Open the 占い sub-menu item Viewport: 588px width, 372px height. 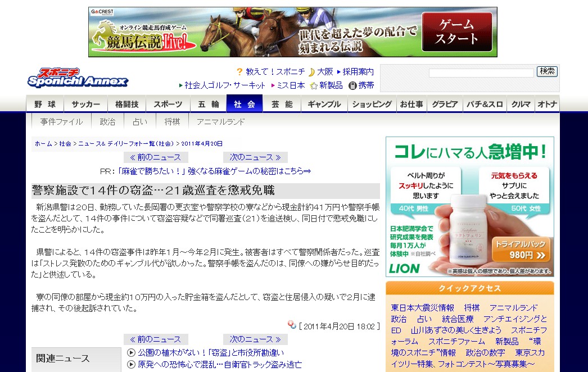[140, 122]
